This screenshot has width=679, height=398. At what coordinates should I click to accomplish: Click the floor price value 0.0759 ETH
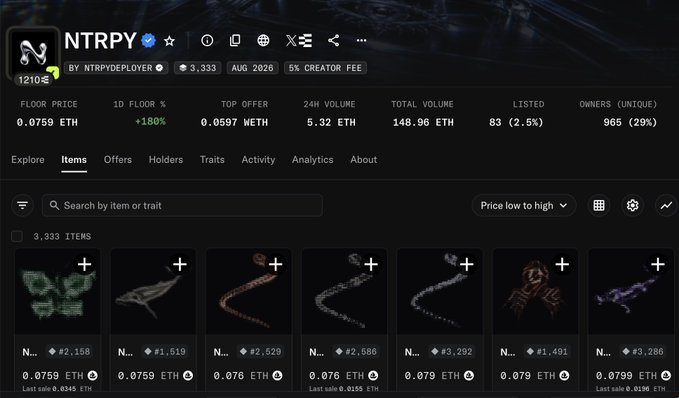coord(47,123)
